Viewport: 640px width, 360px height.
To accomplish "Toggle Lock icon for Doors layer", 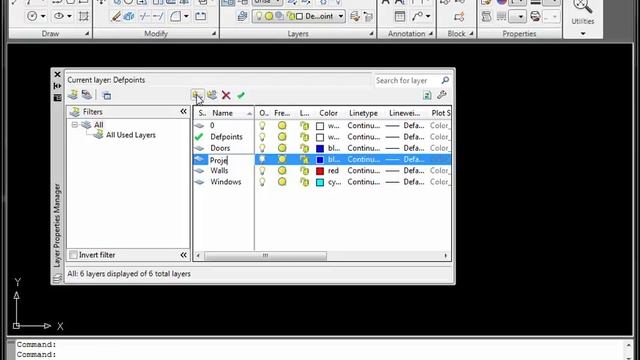I will 304,148.
